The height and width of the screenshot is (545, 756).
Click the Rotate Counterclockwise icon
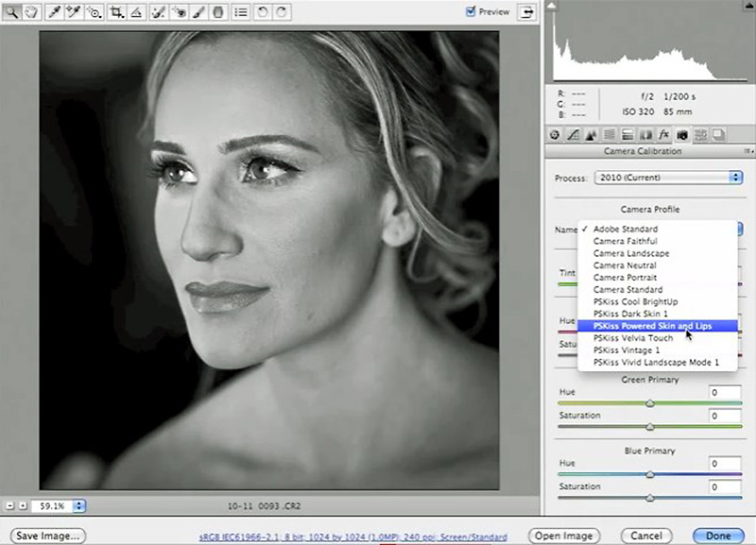coord(263,12)
